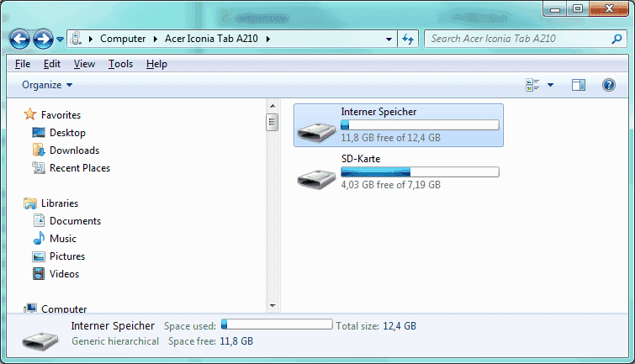Click the magnifier search icon
Screen dimensions: 635x364
pos(616,39)
